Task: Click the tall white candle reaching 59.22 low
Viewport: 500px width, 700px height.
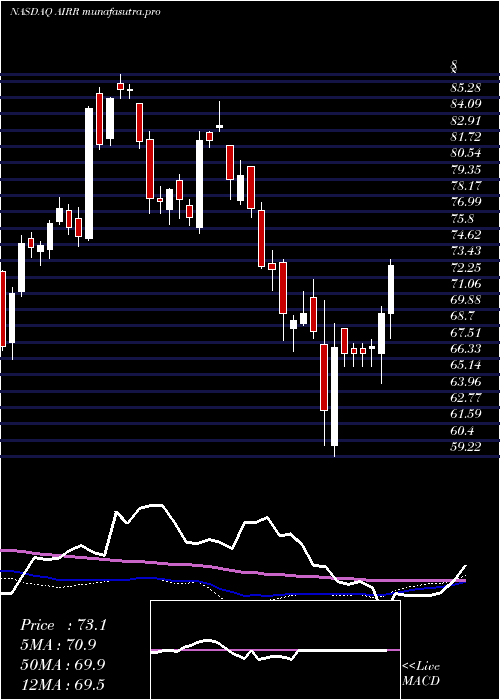Action: coord(334,396)
